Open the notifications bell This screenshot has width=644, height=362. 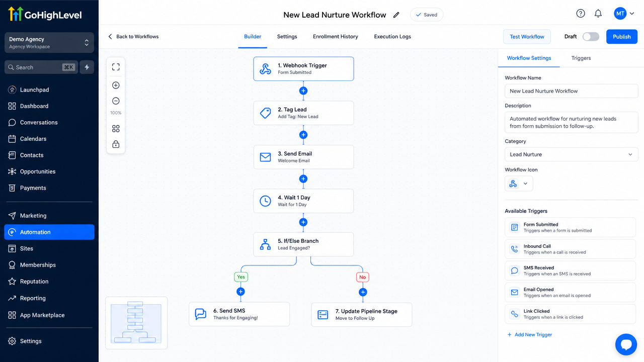(x=598, y=14)
